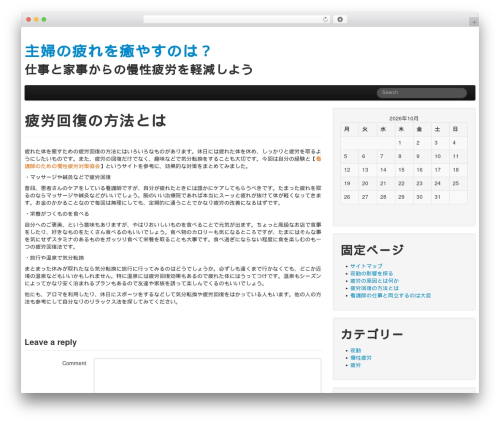
Task: Select the 慢性疲労 category link
Action: click(x=361, y=358)
